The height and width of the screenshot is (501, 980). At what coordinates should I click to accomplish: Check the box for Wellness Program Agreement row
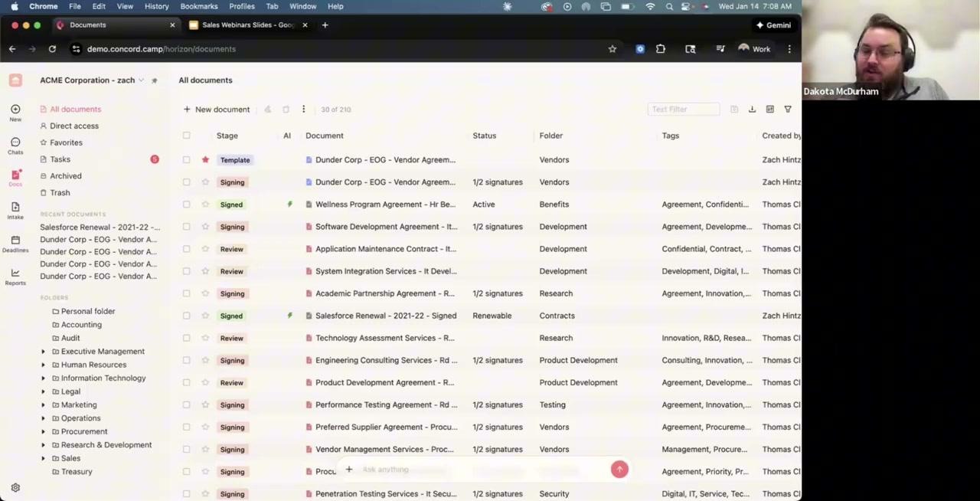tap(186, 205)
